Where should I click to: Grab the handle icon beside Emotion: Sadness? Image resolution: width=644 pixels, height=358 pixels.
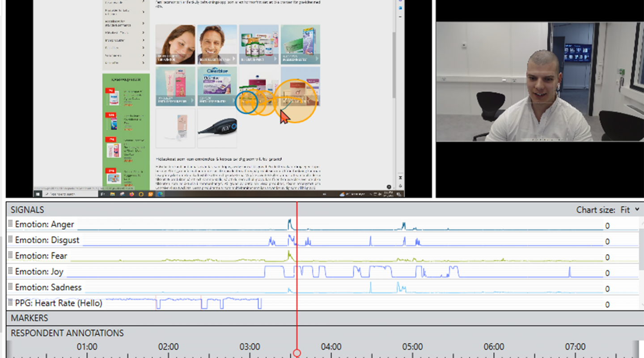click(x=11, y=287)
